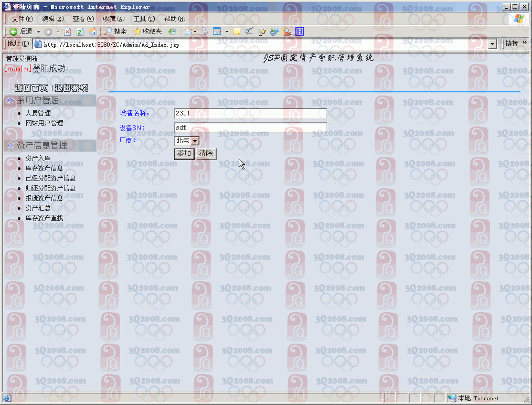The width and height of the screenshot is (532, 405).
Task: Click the Stop loading icon
Action: (x=68, y=32)
